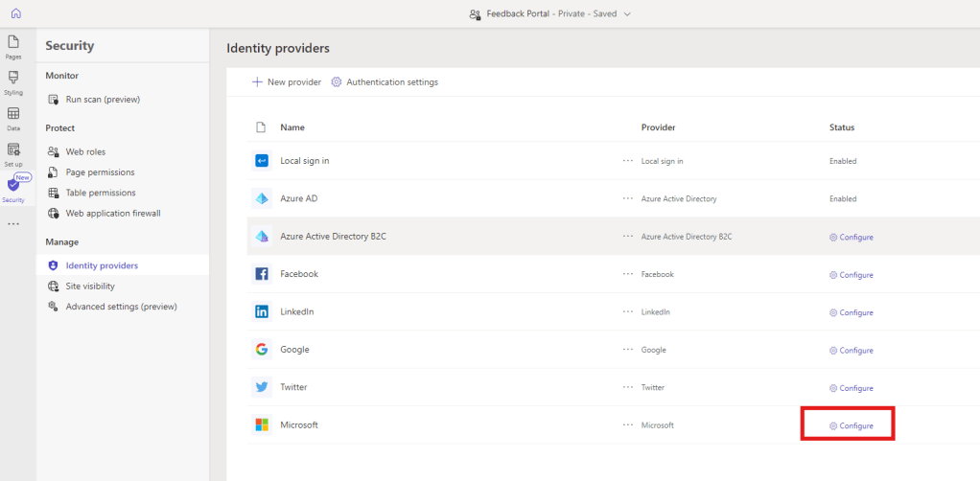Open more options for Azure AD row
The height and width of the screenshot is (481, 980).
pyautogui.click(x=628, y=198)
